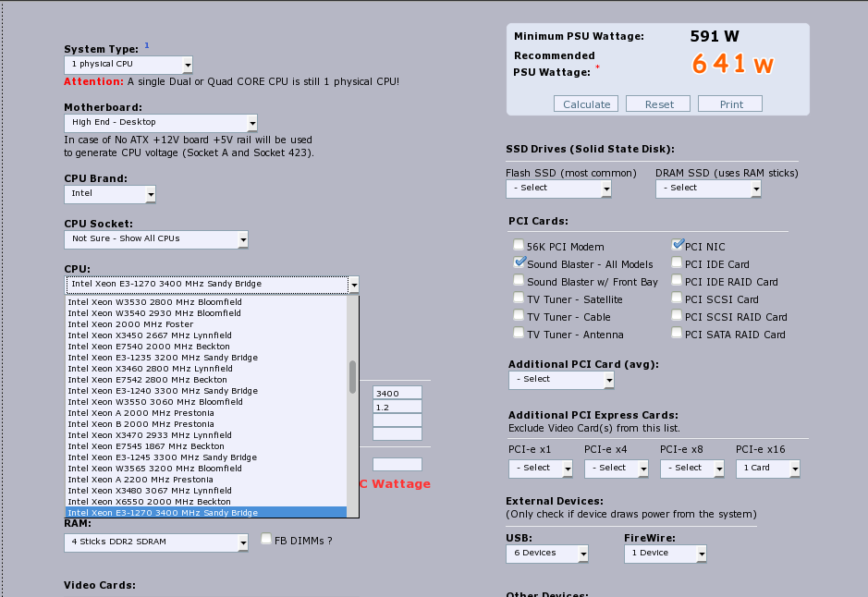Open the PCI-e x8 dropdown
Viewport: 868px width, 597px height.
[692, 469]
